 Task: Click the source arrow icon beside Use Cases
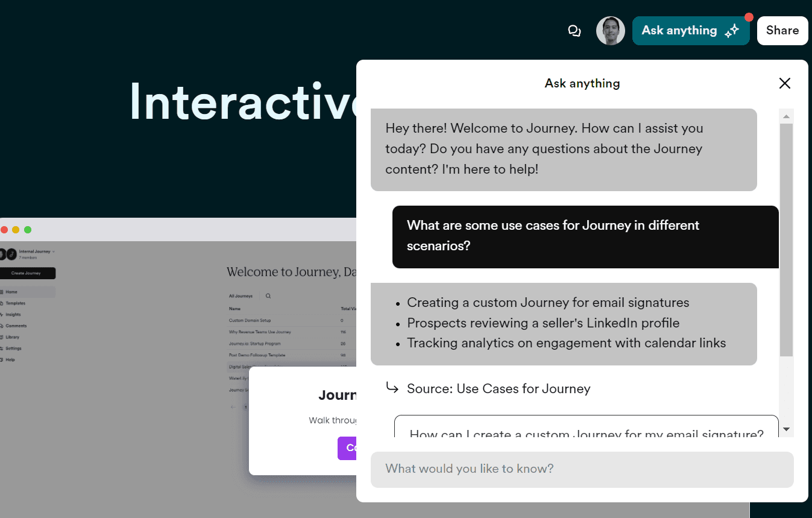(x=392, y=388)
